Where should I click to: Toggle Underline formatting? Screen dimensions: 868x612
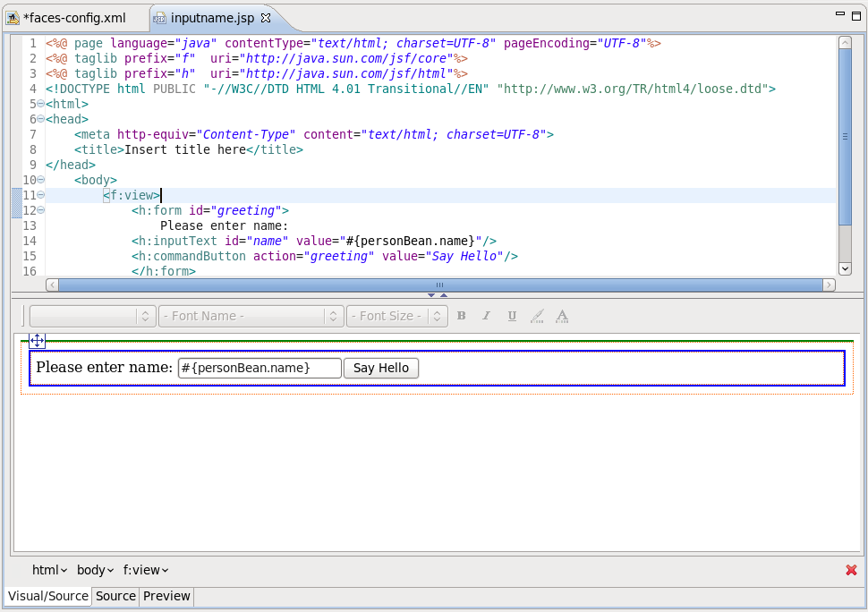point(512,316)
